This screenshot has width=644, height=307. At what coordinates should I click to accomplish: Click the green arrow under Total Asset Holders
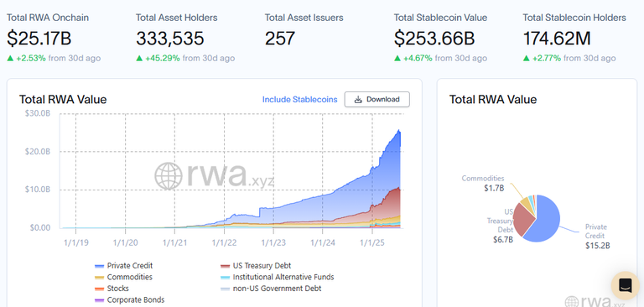[x=139, y=59]
